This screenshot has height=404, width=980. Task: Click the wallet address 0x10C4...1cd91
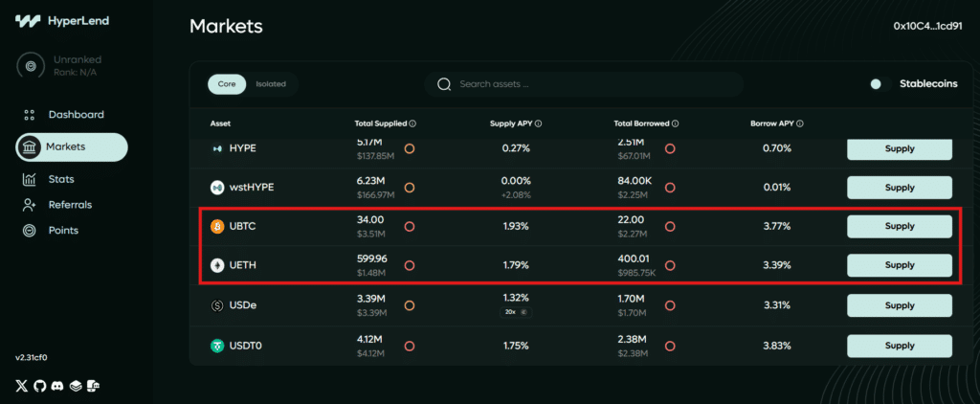(927, 26)
